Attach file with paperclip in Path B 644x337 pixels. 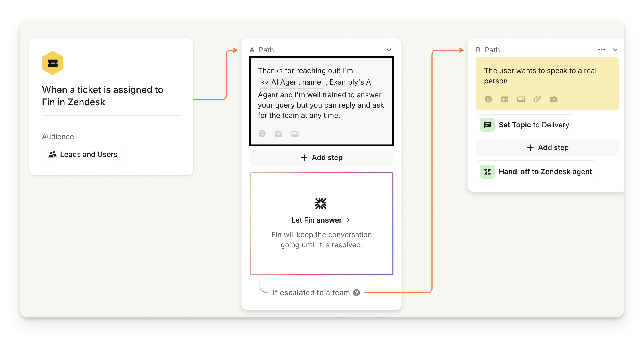[x=537, y=99]
